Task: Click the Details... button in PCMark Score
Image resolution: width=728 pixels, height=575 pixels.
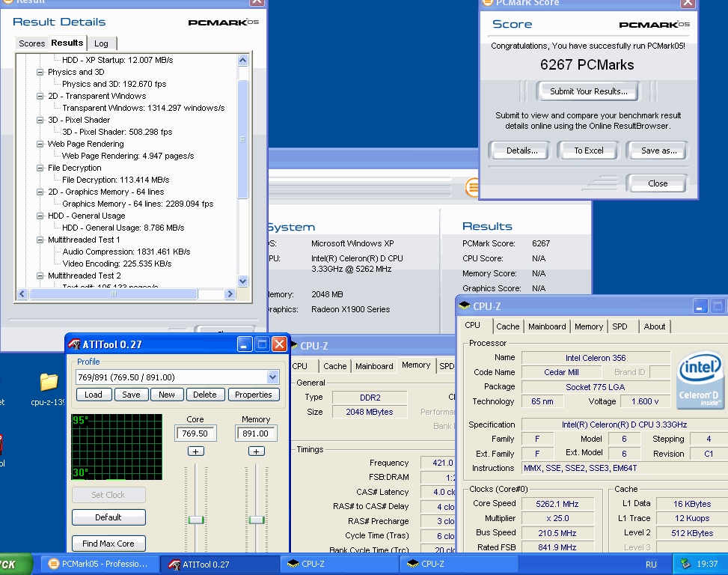Action: pyautogui.click(x=521, y=150)
